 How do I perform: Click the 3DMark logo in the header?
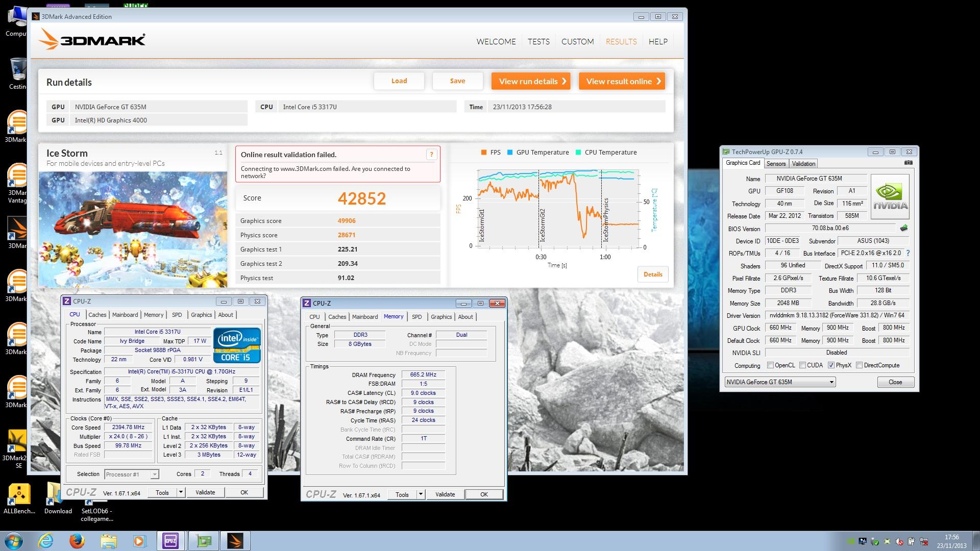(x=92, y=39)
